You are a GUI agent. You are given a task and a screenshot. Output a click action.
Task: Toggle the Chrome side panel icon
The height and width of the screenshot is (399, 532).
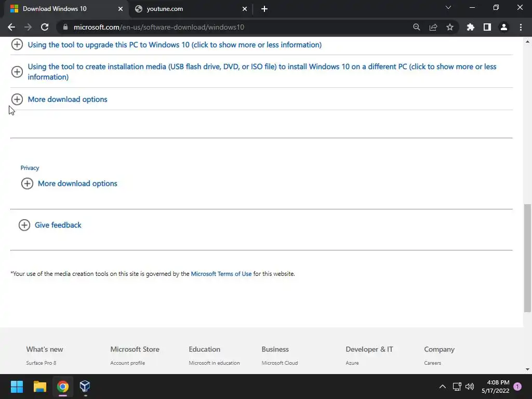[x=487, y=27]
